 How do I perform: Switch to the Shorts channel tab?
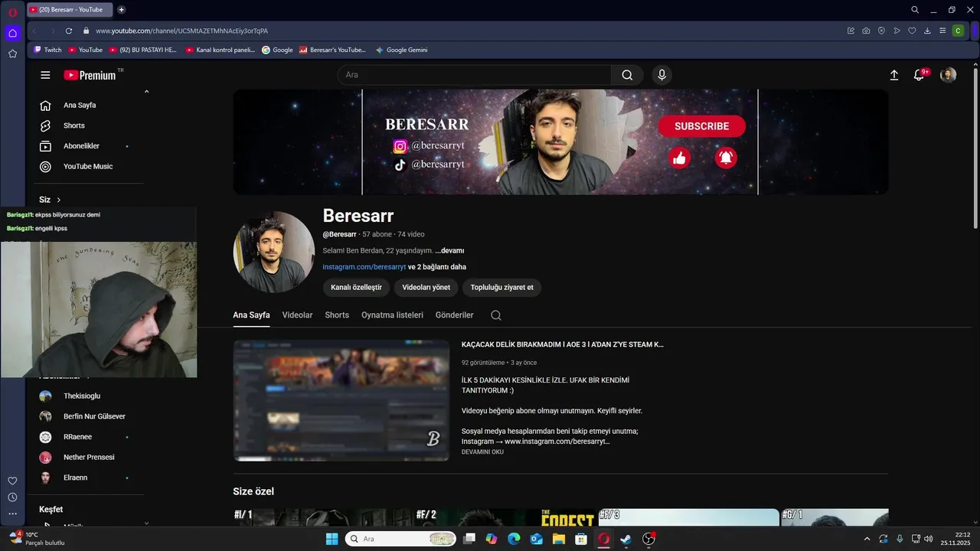(337, 315)
